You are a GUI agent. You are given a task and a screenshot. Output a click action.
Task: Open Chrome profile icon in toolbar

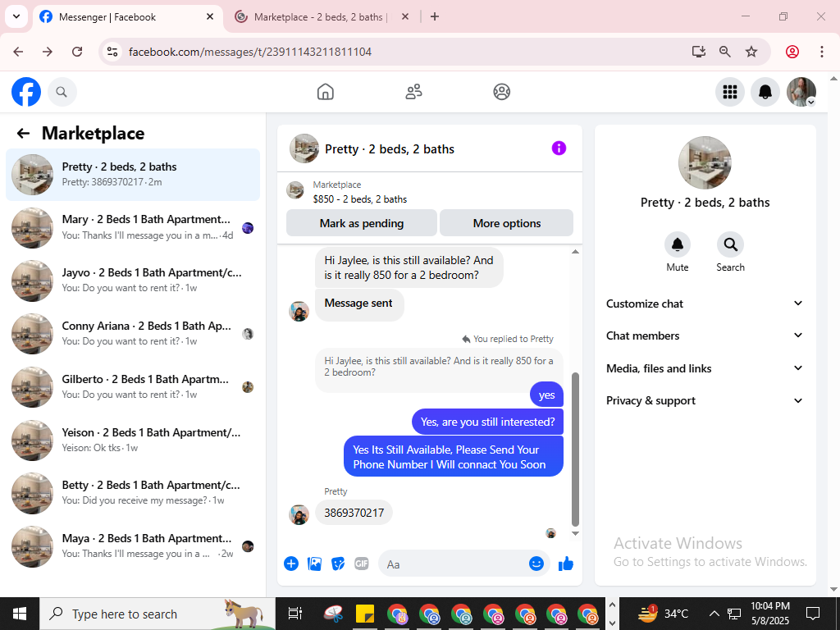[x=792, y=52]
